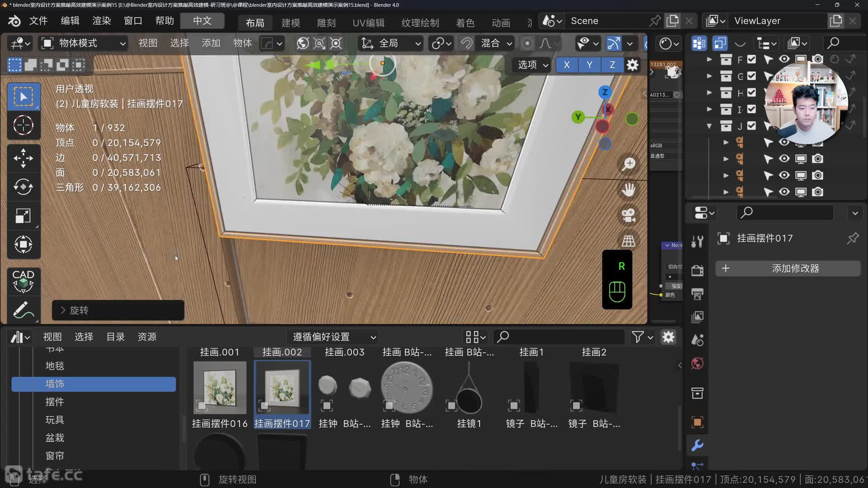Uncheck the F collection checkbox
Screen dimensions: 868x488
pos(751,59)
